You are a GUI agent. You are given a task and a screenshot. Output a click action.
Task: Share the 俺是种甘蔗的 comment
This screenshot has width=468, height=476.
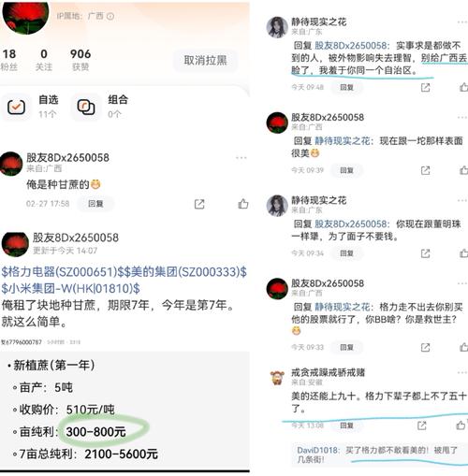pyautogui.click(x=199, y=204)
